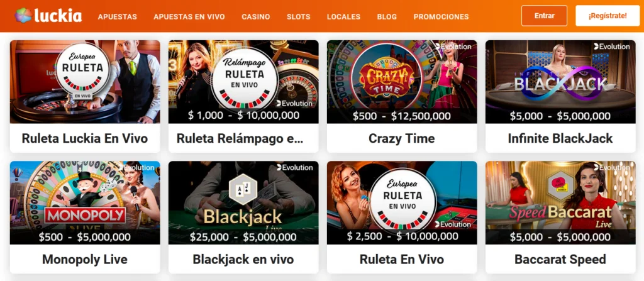The width and height of the screenshot is (644, 281).
Task: Go to the Locales page
Action: pyautogui.click(x=344, y=17)
